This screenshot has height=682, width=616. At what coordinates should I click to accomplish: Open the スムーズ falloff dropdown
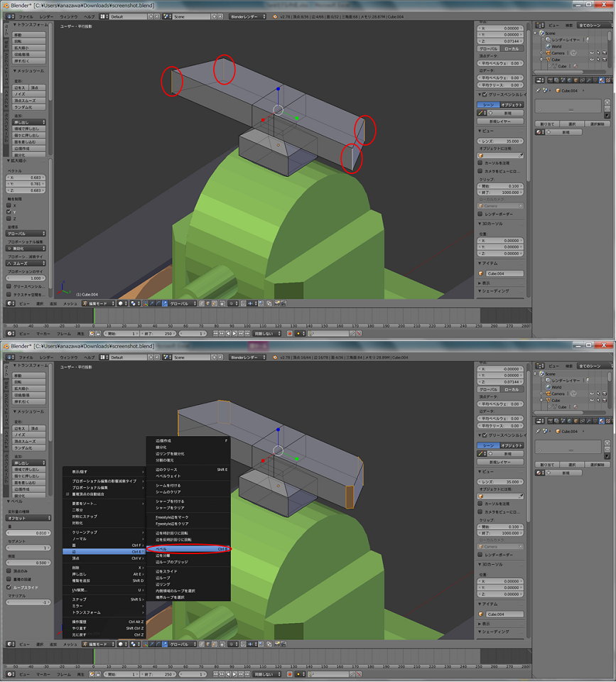[26, 263]
